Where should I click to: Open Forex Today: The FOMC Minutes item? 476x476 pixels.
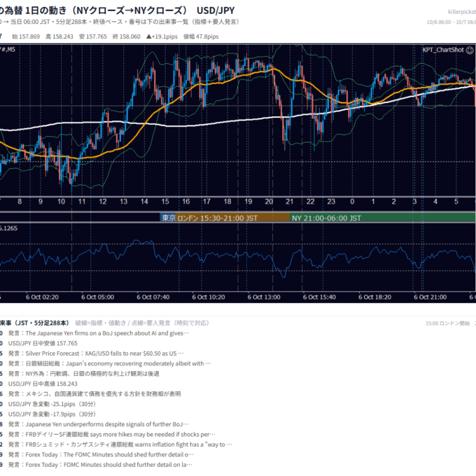click(101, 455)
